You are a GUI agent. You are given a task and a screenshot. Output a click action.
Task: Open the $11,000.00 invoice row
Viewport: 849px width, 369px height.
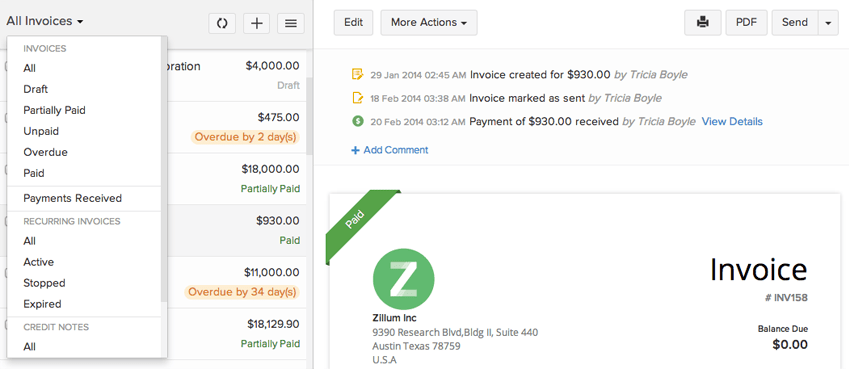[236, 282]
